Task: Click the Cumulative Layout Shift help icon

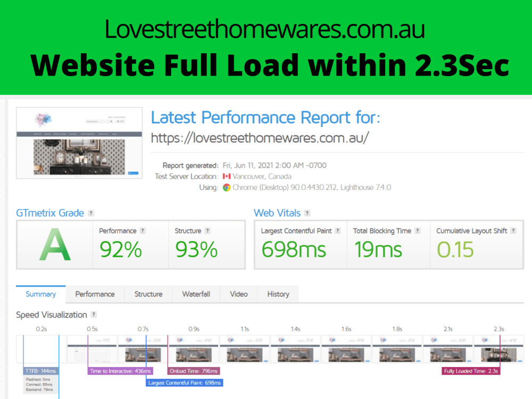Action: (x=513, y=231)
